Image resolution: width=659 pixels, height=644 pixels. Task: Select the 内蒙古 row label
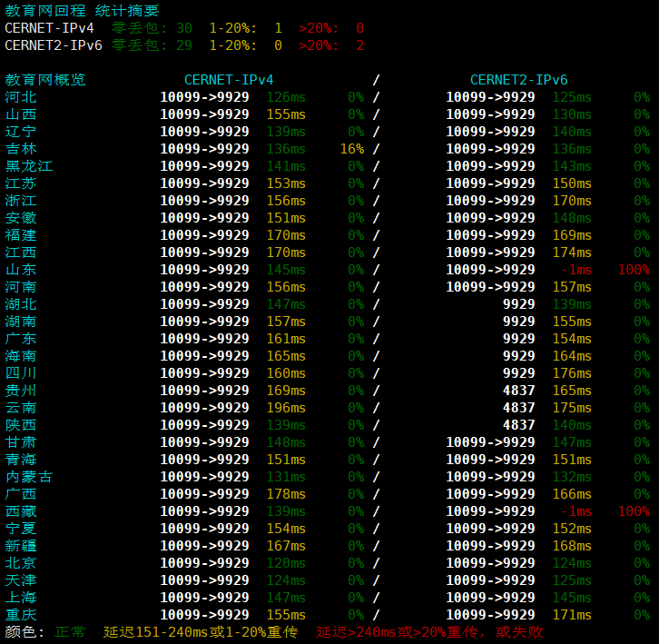[x=29, y=477]
